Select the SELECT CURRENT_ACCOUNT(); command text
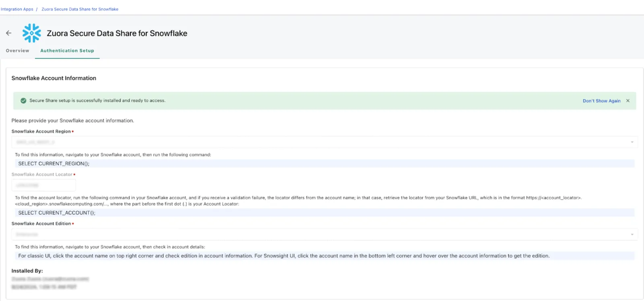This screenshot has width=644, height=301. pyautogui.click(x=57, y=213)
